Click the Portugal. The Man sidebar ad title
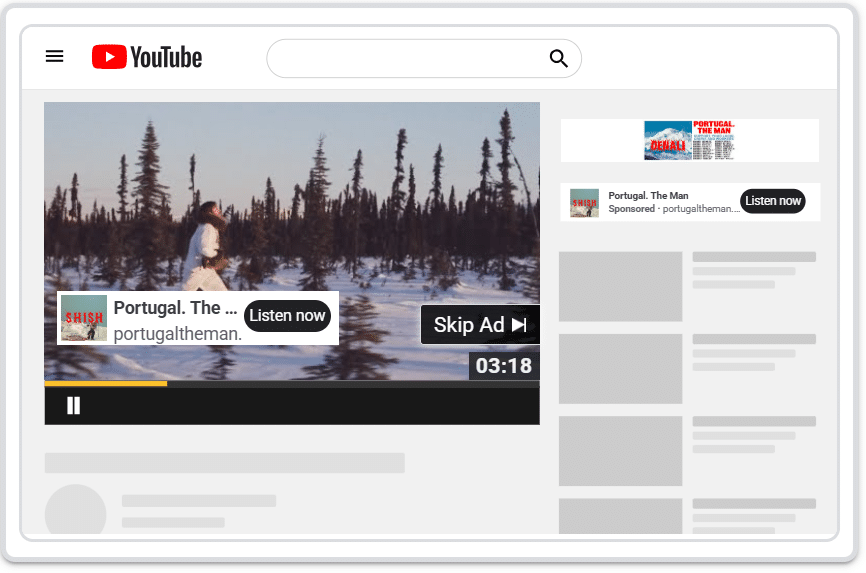 [x=648, y=195]
